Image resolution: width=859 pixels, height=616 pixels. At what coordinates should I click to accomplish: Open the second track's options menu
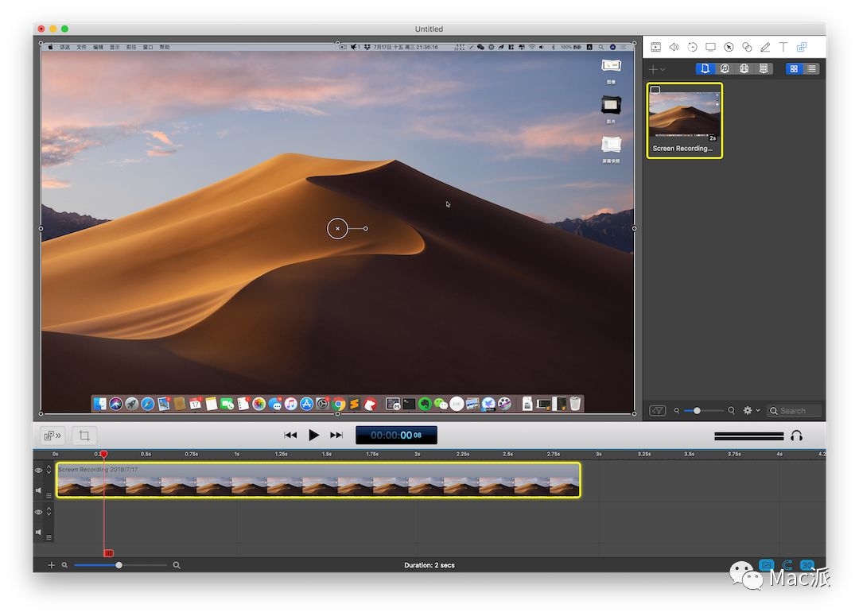click(x=49, y=537)
